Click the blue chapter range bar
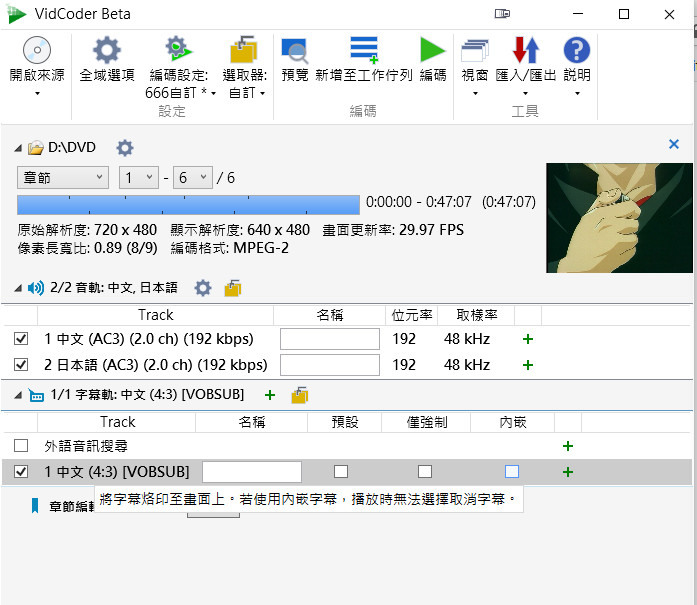Image resolution: width=697 pixels, height=605 pixels. tap(188, 205)
